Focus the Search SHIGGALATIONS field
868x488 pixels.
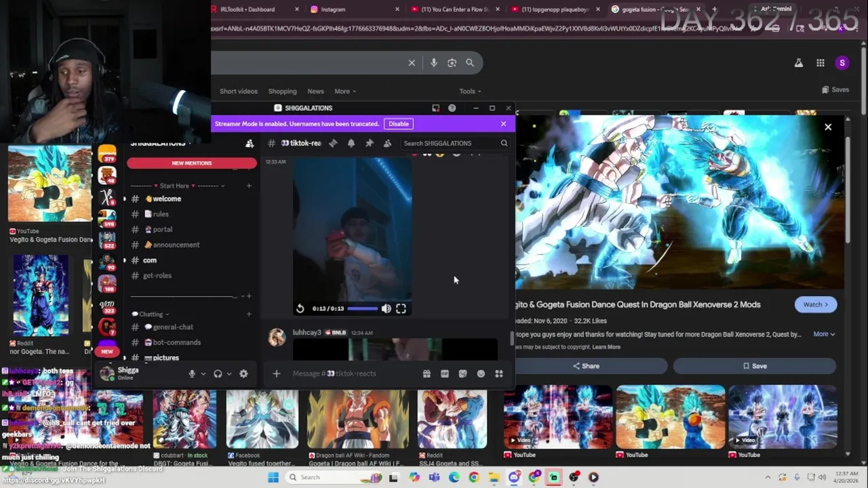click(455, 143)
